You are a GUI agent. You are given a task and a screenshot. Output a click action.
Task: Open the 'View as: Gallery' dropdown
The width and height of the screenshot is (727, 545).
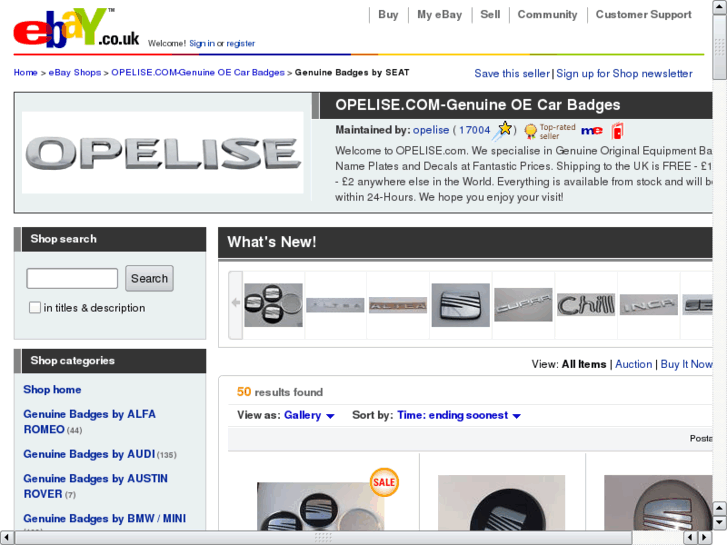pyautogui.click(x=309, y=415)
